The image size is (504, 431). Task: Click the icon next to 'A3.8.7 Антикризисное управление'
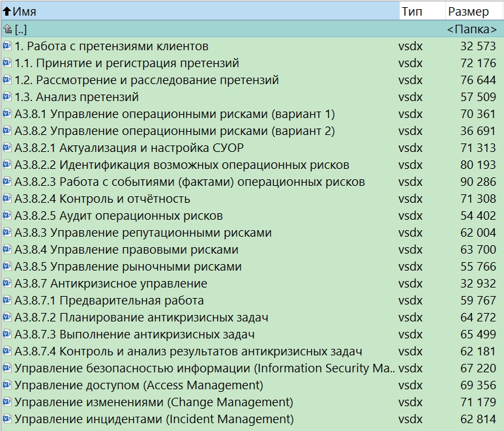click(7, 284)
